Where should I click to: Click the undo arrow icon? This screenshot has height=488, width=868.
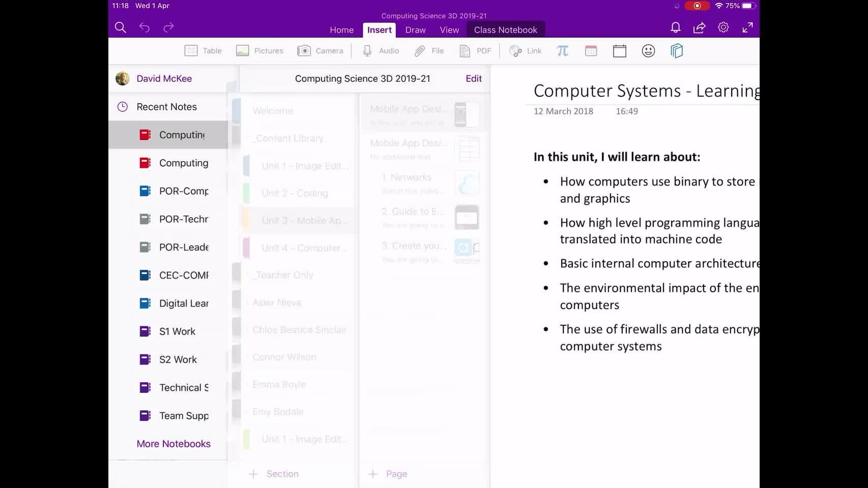click(x=144, y=27)
